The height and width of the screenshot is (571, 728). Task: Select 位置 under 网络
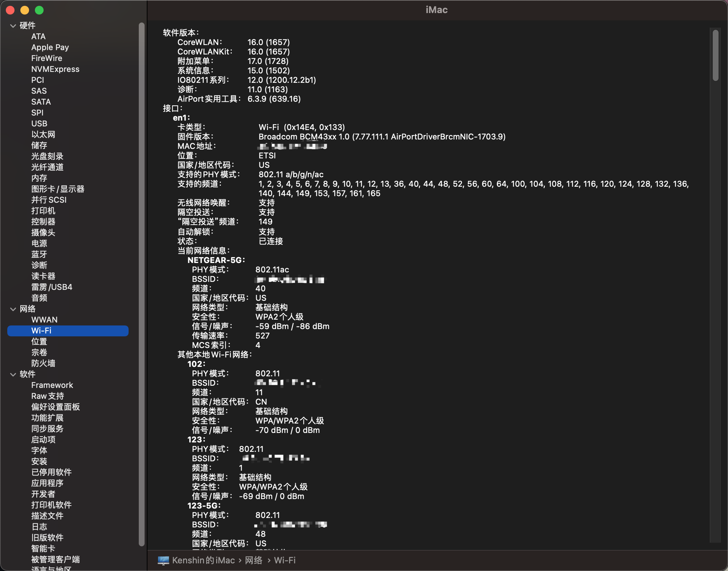pos(39,341)
